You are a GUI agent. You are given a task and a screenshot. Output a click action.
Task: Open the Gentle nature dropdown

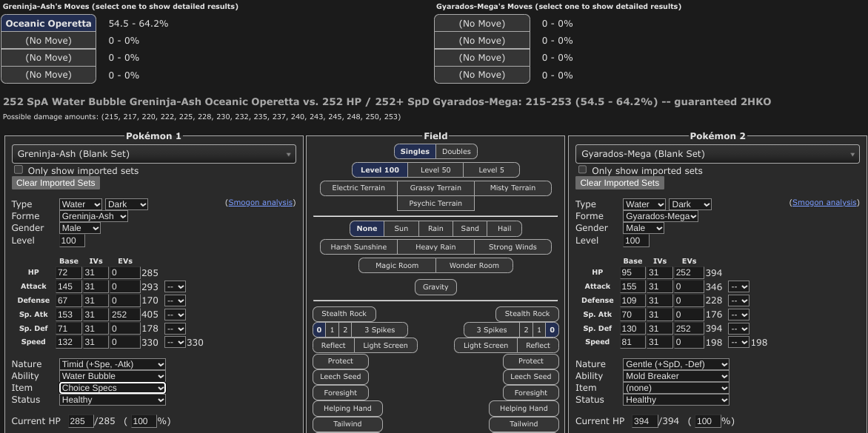click(x=676, y=364)
